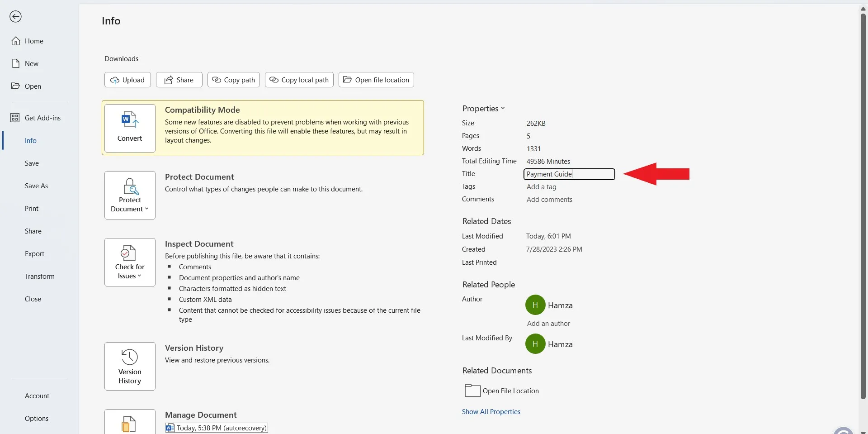Click the Title field containing Payment Guide
868x434 pixels.
click(x=568, y=174)
